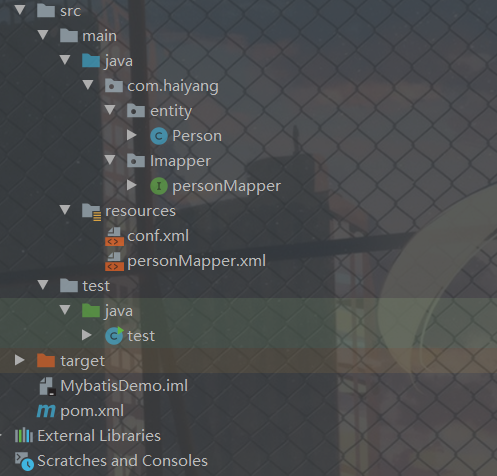Click the Maven pom.xml icon
497x476 pixels.
[x=46, y=411]
